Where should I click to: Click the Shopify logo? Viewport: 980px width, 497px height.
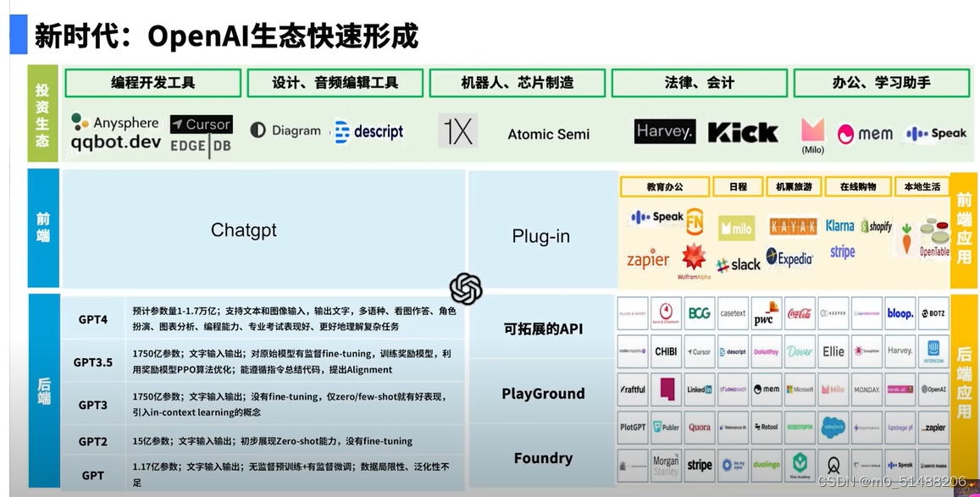(877, 226)
